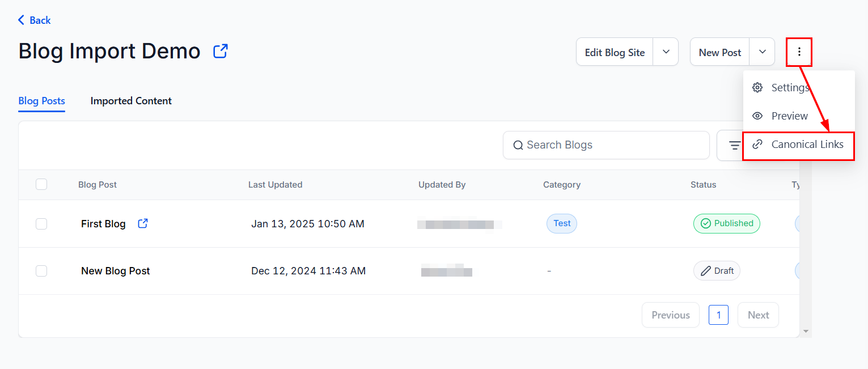Click the Blog Import Demo page title

(x=109, y=51)
